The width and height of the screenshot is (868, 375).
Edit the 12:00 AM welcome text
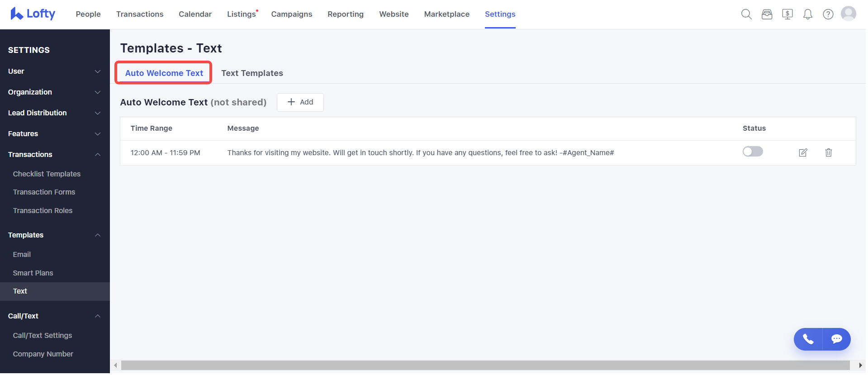tap(803, 152)
